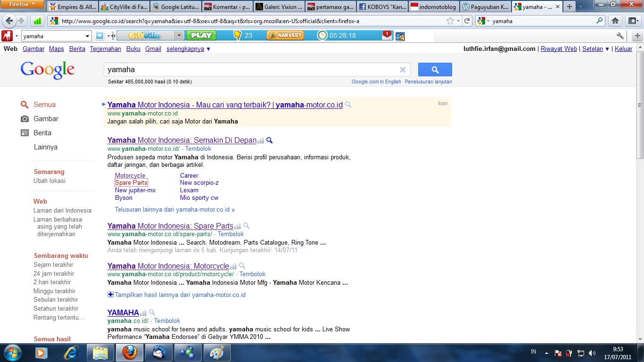
Task: Open the CityVille mail notification icon
Action: [x=387, y=35]
